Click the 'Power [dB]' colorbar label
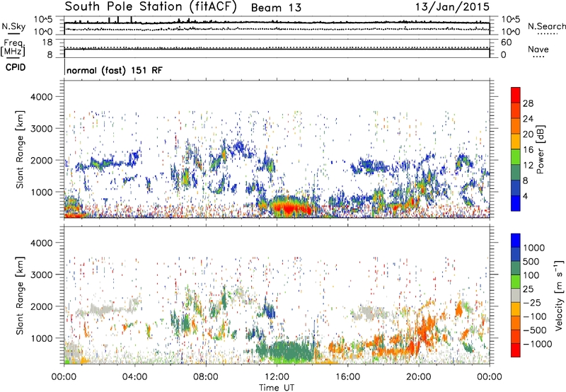This screenshot has width=566, height=392. coord(540,149)
